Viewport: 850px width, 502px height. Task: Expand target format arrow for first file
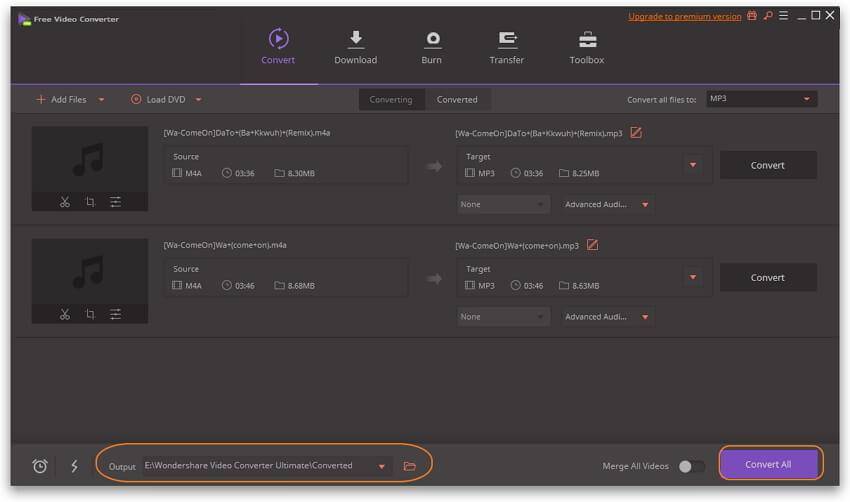692,165
